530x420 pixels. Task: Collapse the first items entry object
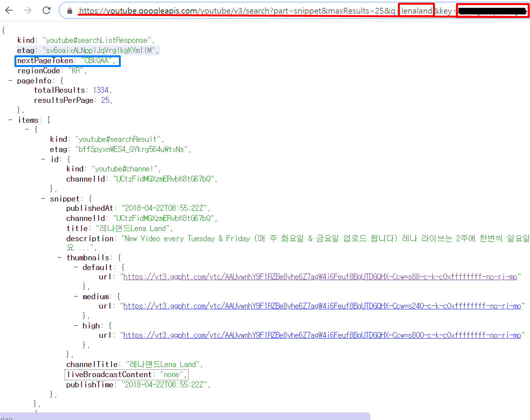(x=27, y=129)
